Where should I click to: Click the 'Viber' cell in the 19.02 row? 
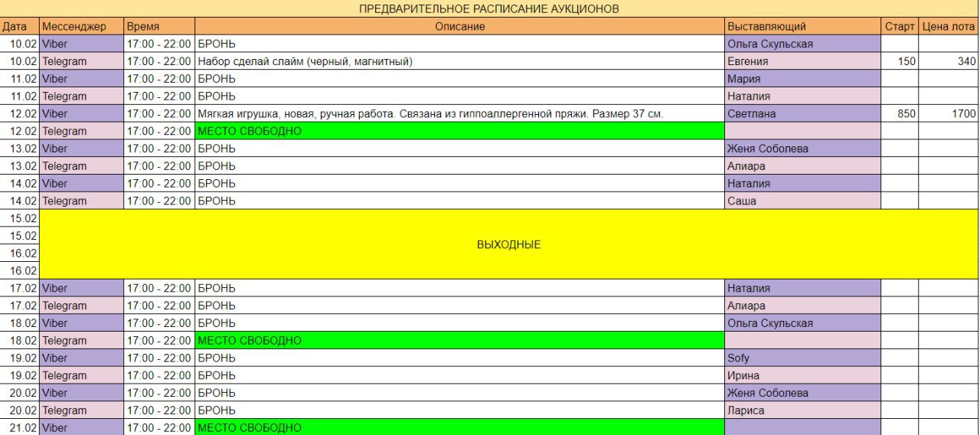[82, 358]
